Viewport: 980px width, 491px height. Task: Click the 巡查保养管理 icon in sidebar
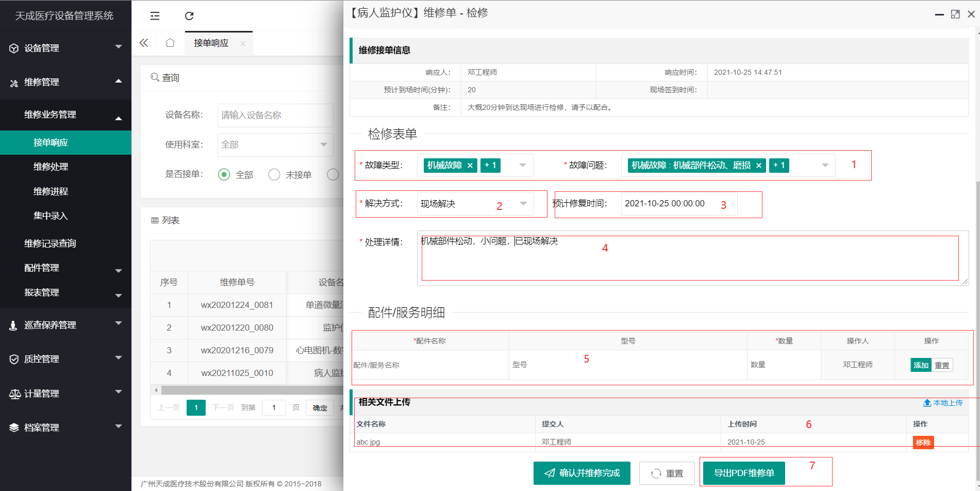(x=14, y=325)
